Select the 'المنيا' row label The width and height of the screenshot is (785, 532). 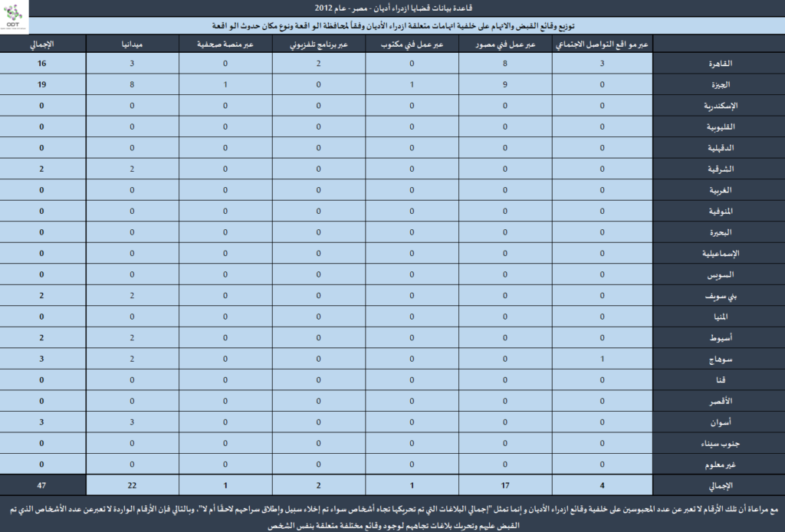click(x=721, y=317)
